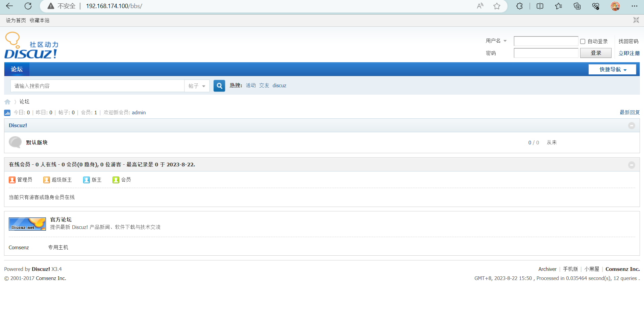The width and height of the screenshot is (644, 324).
Task: Open the 官方论坛 link
Action: 61,219
